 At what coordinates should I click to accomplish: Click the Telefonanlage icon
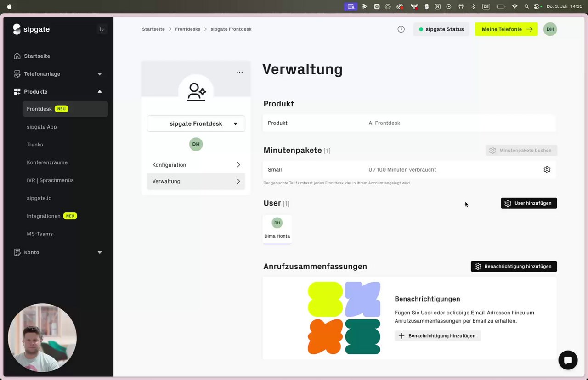coord(17,74)
